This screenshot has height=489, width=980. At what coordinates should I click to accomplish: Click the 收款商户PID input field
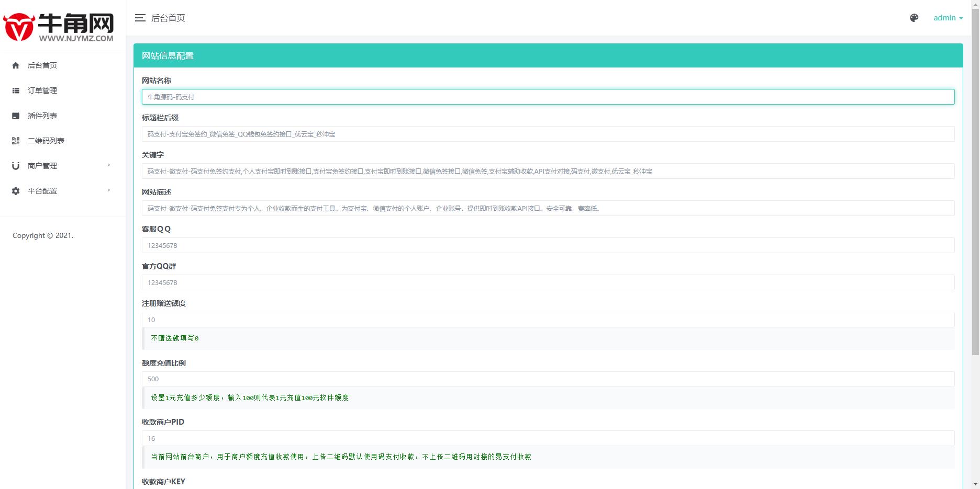click(x=548, y=438)
